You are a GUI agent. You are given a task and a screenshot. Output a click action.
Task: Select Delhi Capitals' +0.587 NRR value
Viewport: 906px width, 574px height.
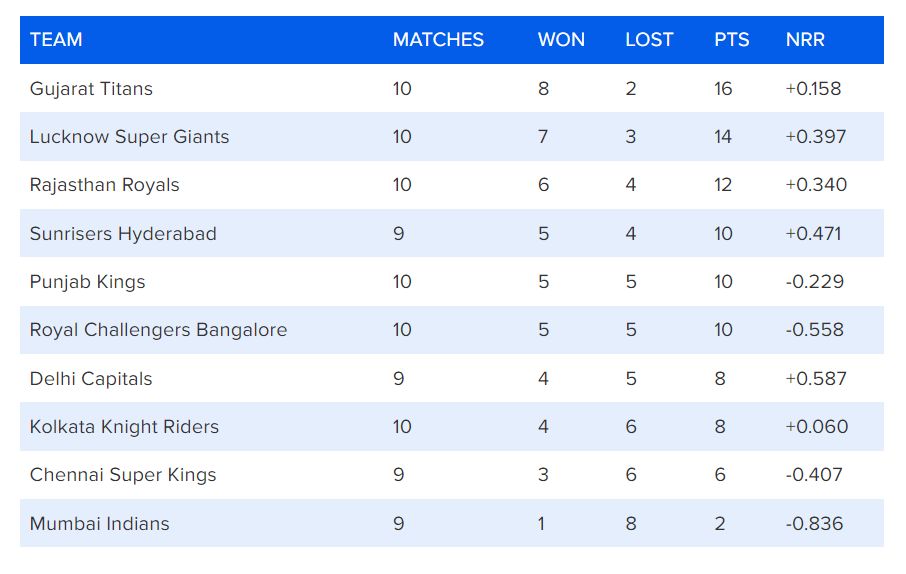click(x=816, y=379)
